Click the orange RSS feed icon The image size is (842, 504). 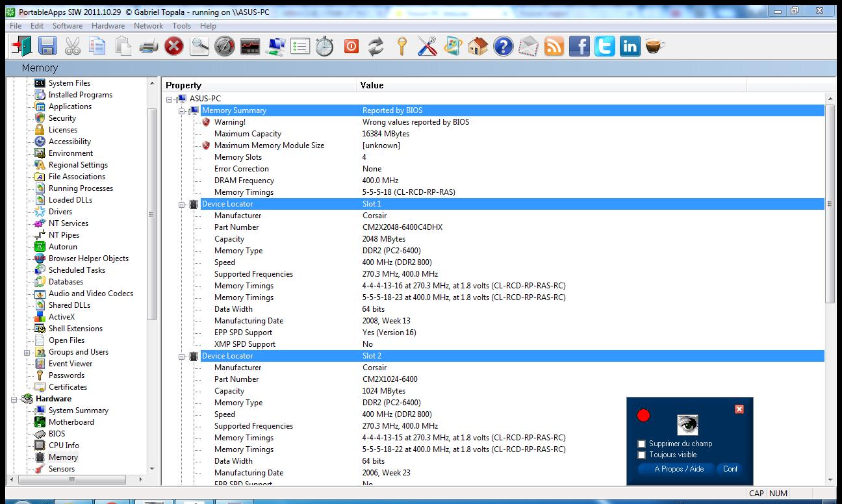(554, 46)
